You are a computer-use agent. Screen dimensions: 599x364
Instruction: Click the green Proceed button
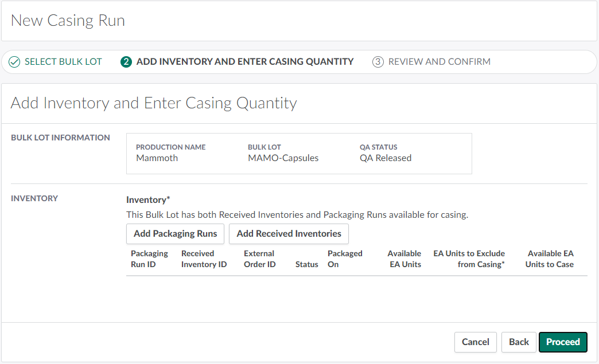563,342
